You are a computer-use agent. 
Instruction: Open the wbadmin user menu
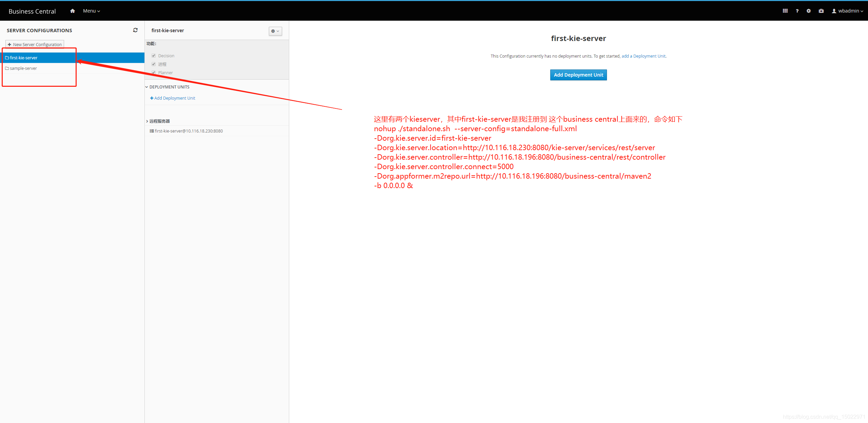[x=847, y=11]
